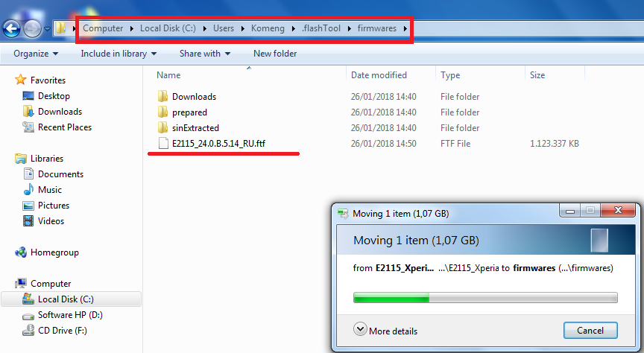
Task: Cancel the file move operation
Action: (x=590, y=331)
